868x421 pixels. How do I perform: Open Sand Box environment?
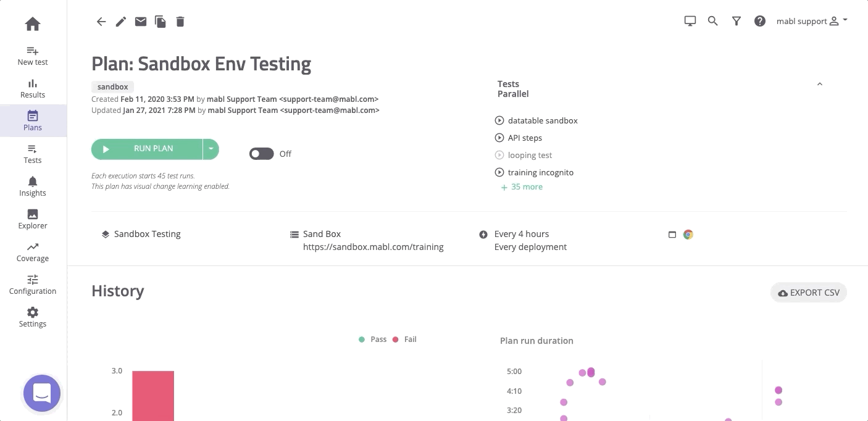(x=322, y=234)
